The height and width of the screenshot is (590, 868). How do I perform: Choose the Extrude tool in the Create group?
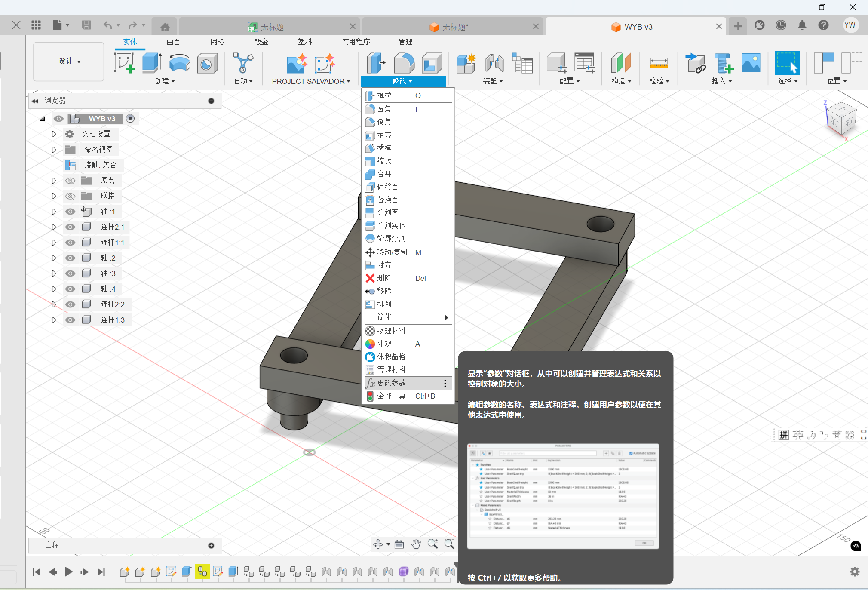pyautogui.click(x=152, y=63)
